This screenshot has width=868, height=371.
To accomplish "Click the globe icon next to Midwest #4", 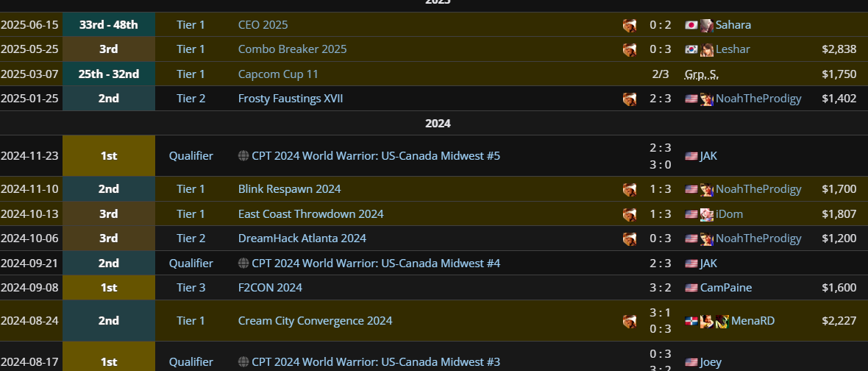I will (x=243, y=263).
